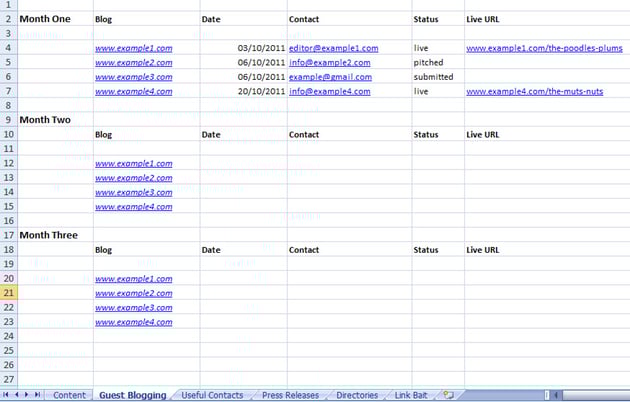Select Live URL header in row 18
Screen dimensions: 630x402
tap(547, 250)
